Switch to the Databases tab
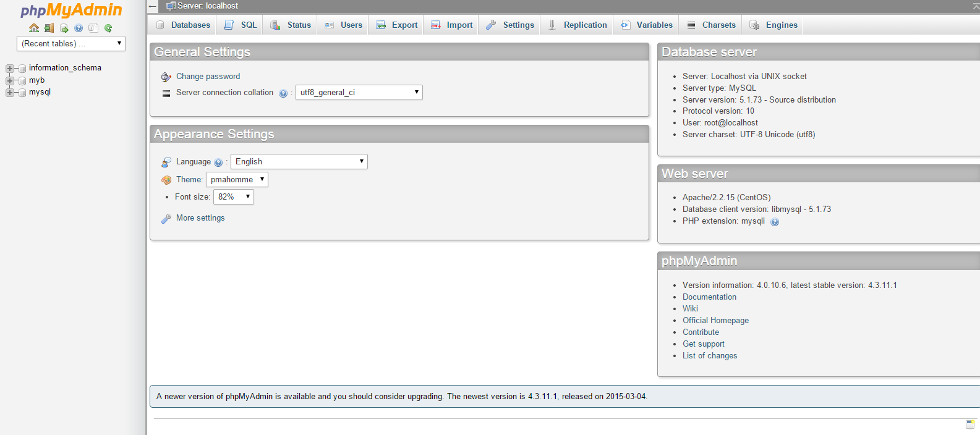The width and height of the screenshot is (980, 435). tap(183, 25)
